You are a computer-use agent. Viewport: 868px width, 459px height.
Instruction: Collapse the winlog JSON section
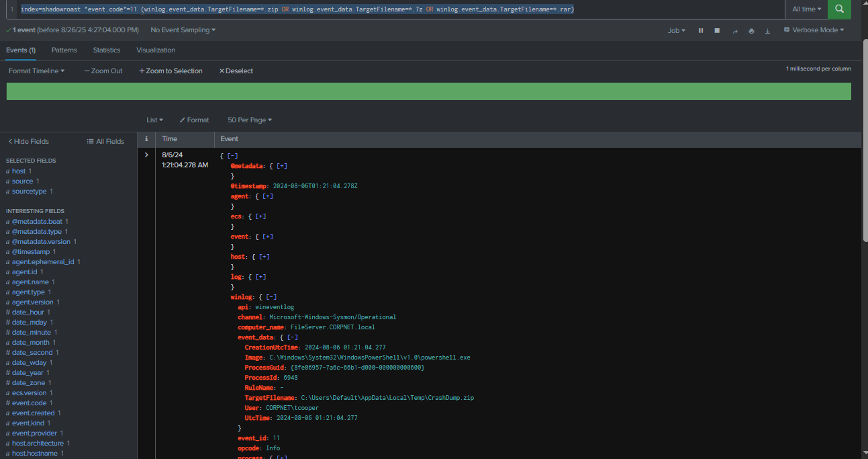271,297
